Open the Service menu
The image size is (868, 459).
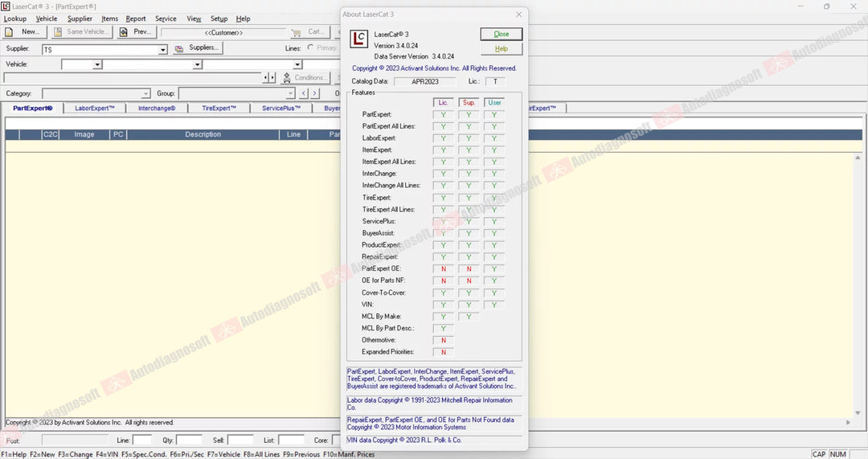coord(166,18)
